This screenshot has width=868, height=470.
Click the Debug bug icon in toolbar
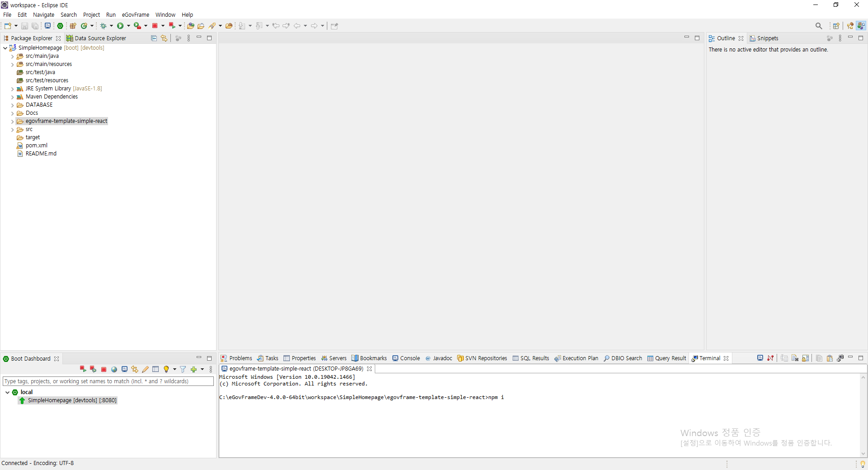pyautogui.click(x=103, y=26)
